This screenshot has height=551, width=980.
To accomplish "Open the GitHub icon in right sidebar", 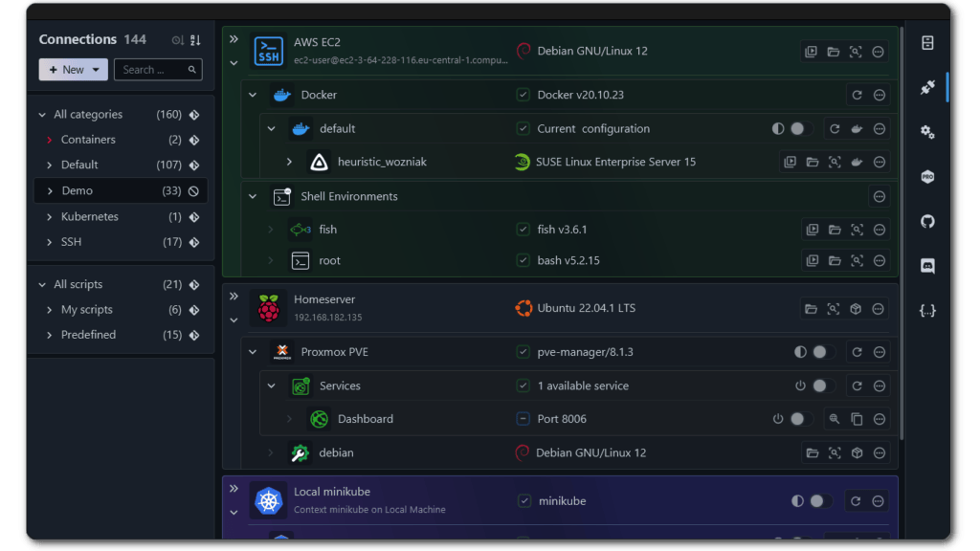I will coord(926,222).
